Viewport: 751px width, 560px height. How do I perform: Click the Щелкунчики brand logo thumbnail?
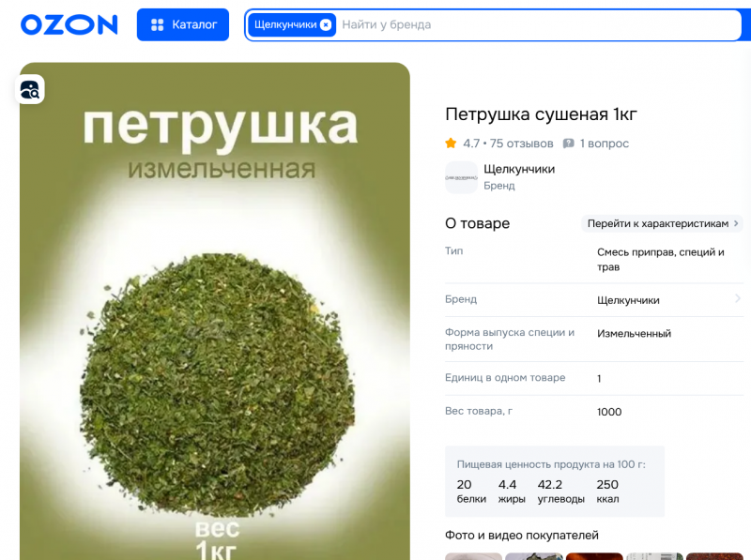click(x=461, y=177)
